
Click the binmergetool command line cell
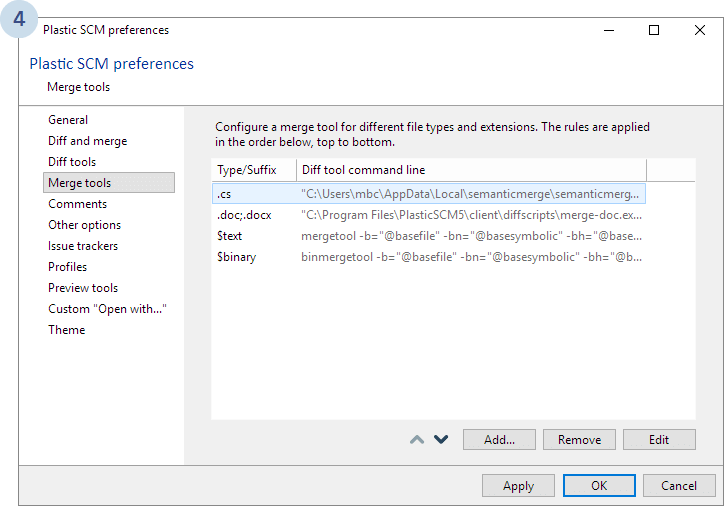coord(471,257)
